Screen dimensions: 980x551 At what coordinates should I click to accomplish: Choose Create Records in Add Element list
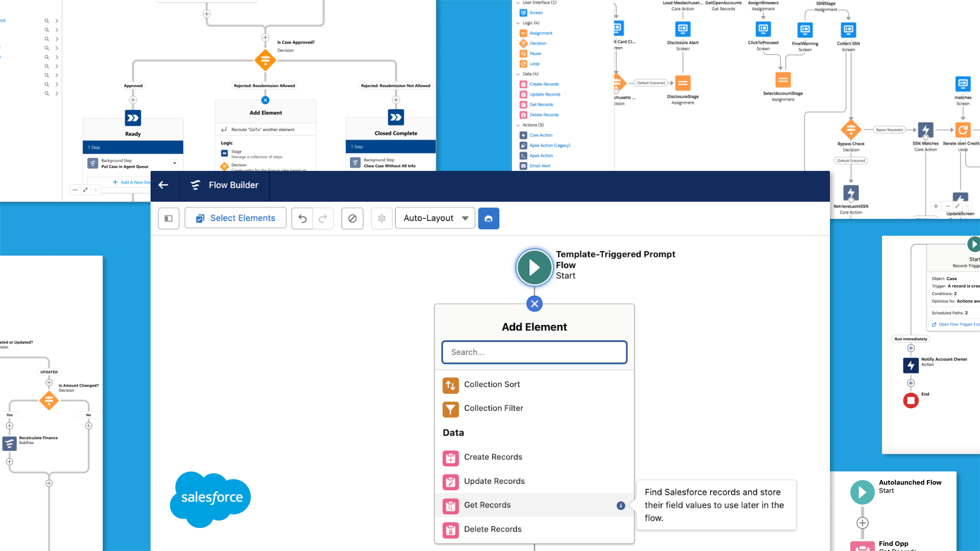[534, 458]
